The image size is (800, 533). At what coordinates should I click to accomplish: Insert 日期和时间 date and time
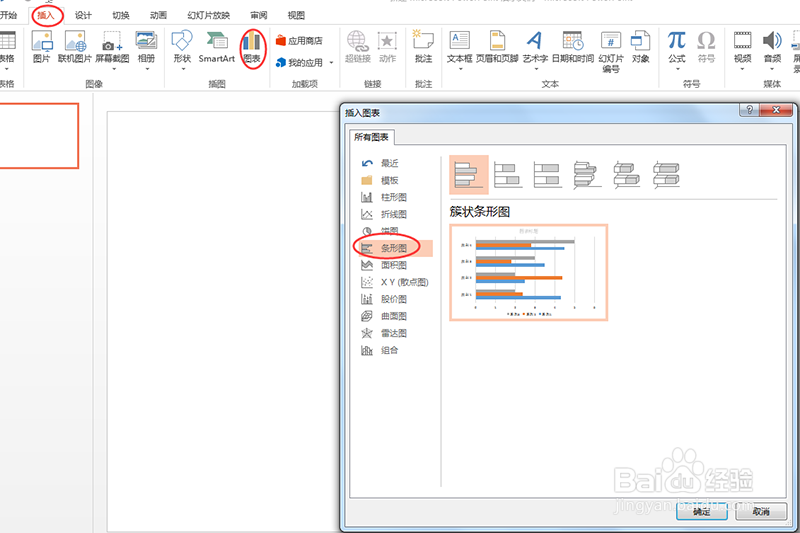pyautogui.click(x=573, y=47)
